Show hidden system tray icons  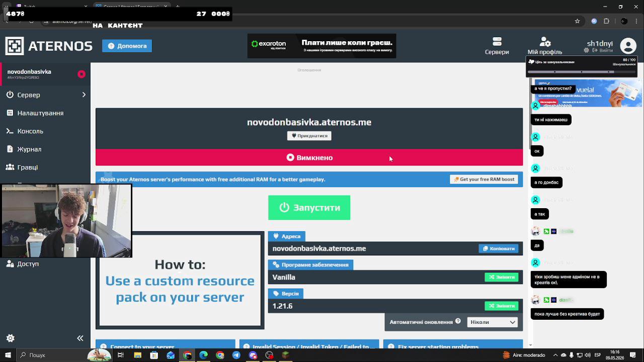click(x=555, y=355)
